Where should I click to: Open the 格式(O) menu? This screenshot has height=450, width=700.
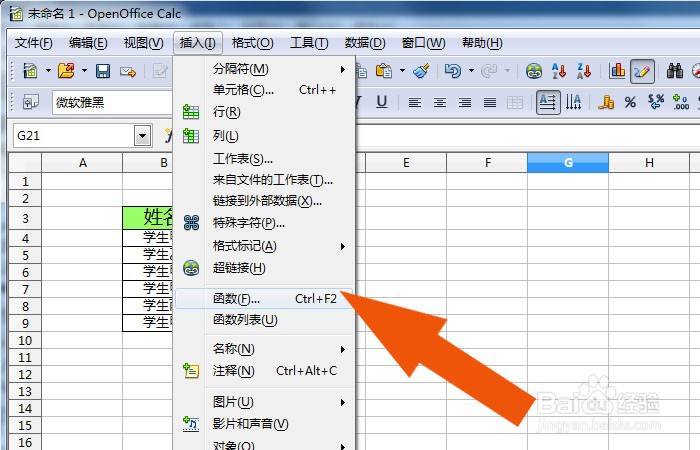click(x=252, y=43)
